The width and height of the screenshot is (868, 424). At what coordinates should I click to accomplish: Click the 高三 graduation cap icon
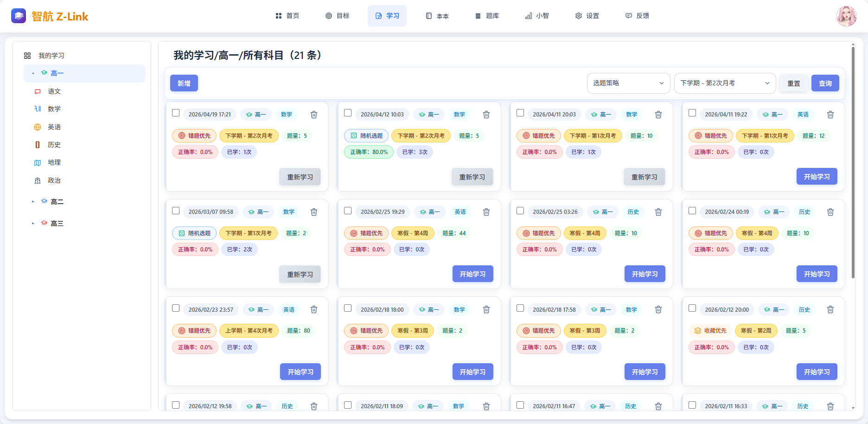coord(44,223)
